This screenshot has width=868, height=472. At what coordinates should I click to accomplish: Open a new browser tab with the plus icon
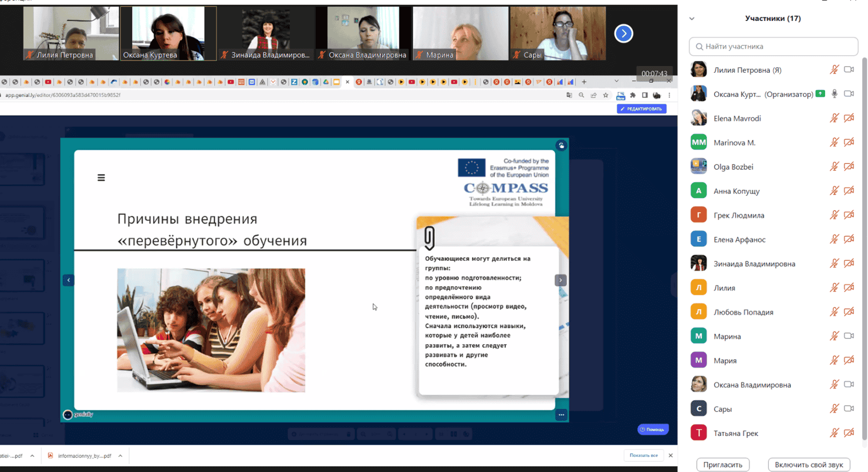point(584,82)
